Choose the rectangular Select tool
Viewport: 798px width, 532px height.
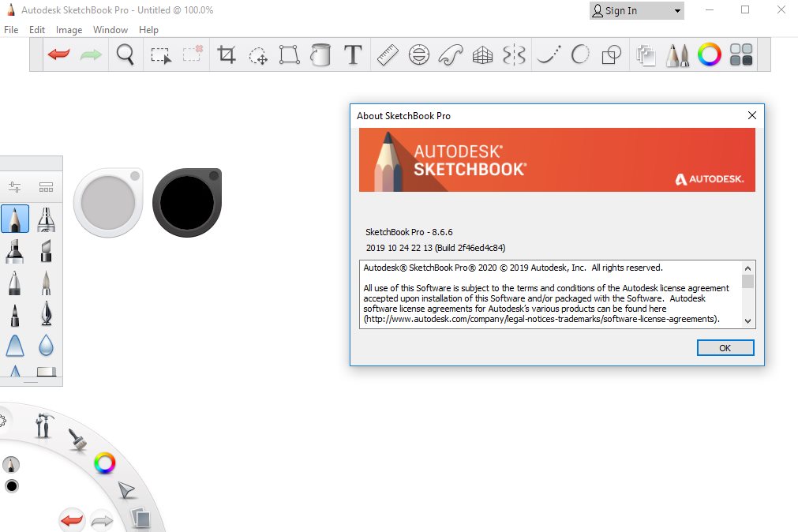(x=161, y=55)
